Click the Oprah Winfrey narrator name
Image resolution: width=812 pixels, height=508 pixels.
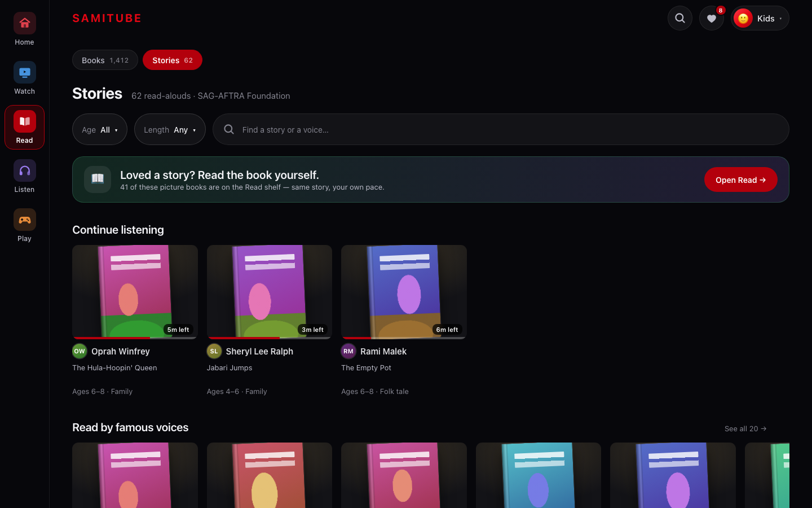coord(121,351)
